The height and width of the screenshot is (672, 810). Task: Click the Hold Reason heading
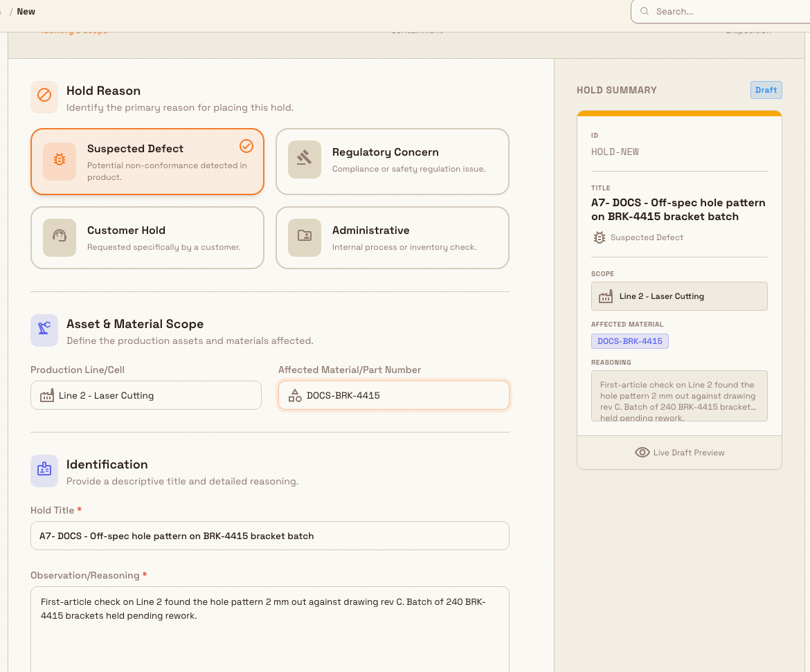coord(103,91)
